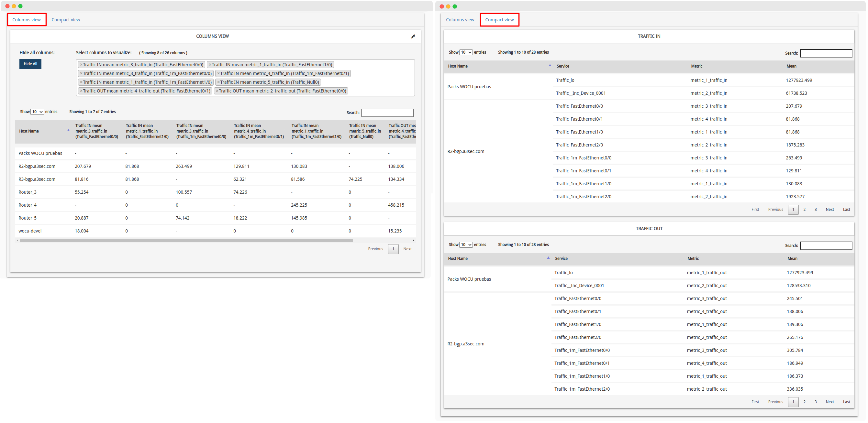Click the Columns View horizontal scrollbar thumb
This screenshot has height=423, width=868.
click(x=186, y=241)
